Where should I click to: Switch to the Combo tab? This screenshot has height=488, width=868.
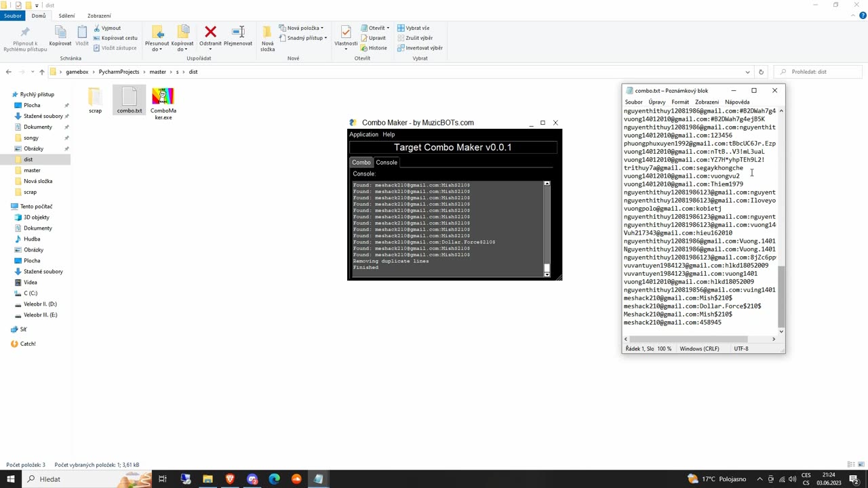pyautogui.click(x=361, y=163)
